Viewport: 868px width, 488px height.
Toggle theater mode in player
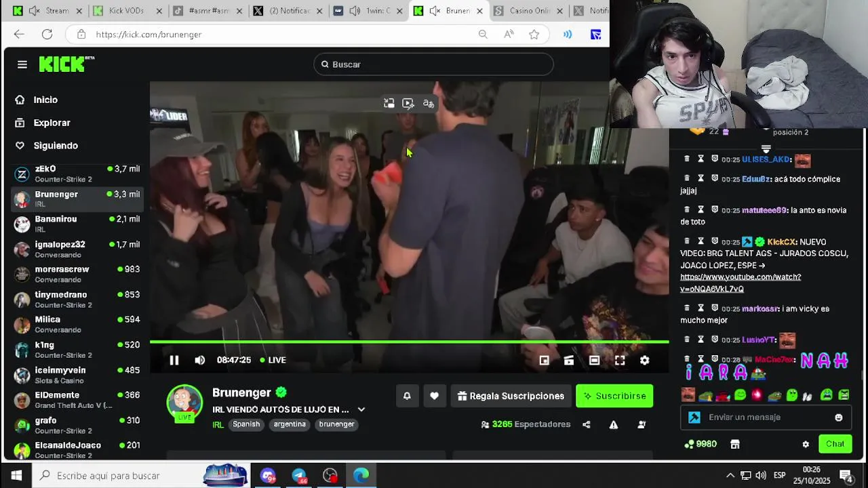[x=594, y=361]
